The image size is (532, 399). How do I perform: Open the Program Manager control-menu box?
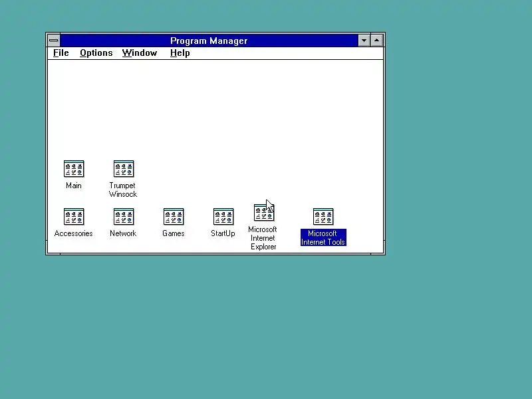coord(54,41)
